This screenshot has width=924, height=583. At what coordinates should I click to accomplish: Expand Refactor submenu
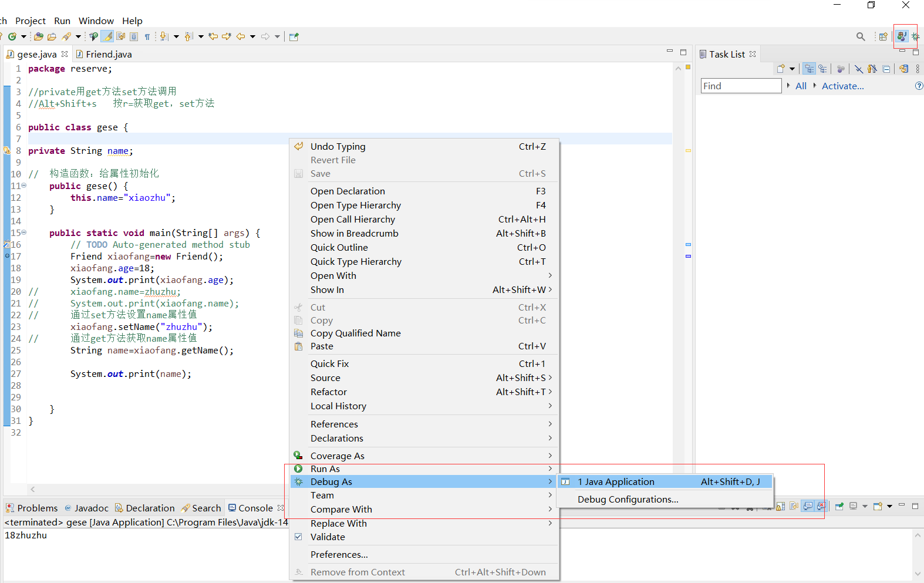[424, 392]
